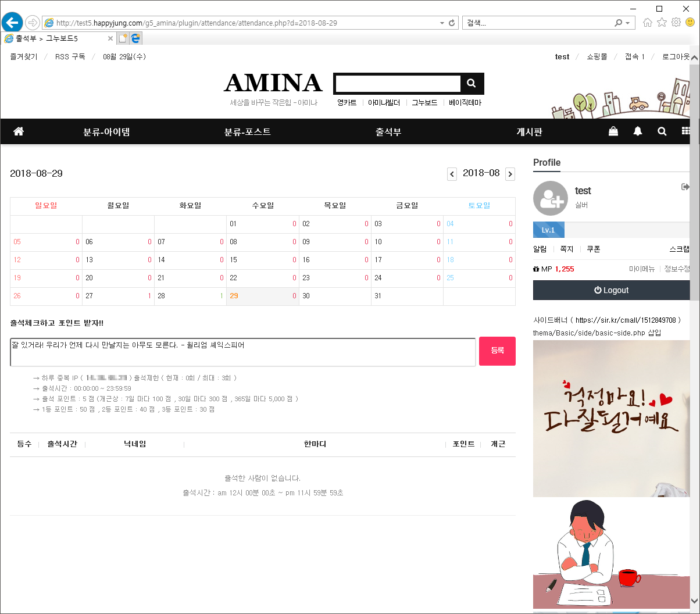700x614 pixels.
Task: Click the Lv.1 level progress bar
Action: click(x=610, y=230)
